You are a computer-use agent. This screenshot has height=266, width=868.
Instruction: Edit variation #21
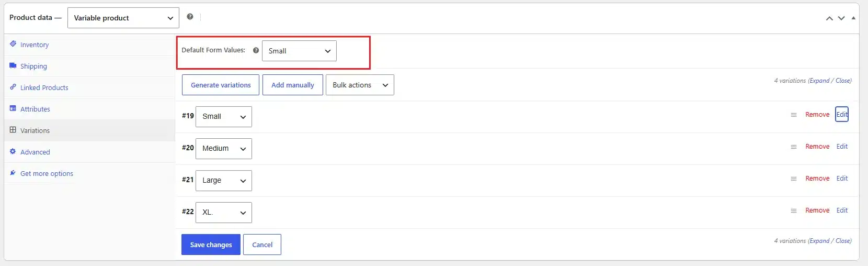[842, 179]
